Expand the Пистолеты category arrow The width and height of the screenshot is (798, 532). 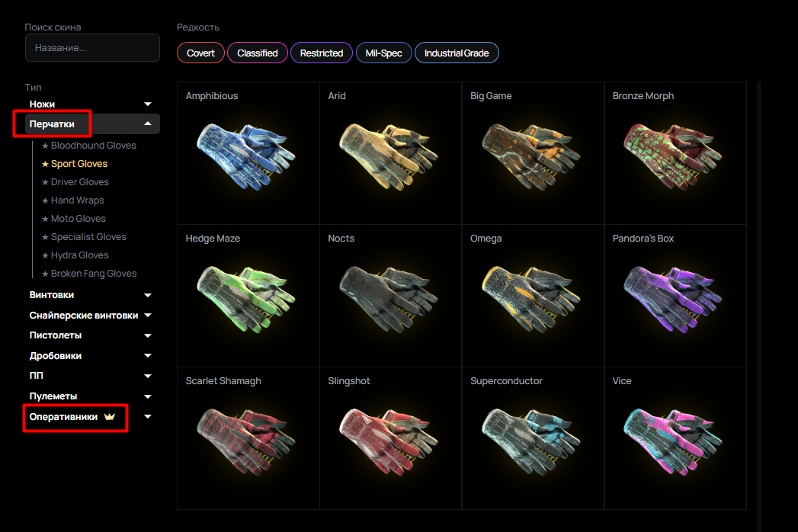pyautogui.click(x=148, y=335)
